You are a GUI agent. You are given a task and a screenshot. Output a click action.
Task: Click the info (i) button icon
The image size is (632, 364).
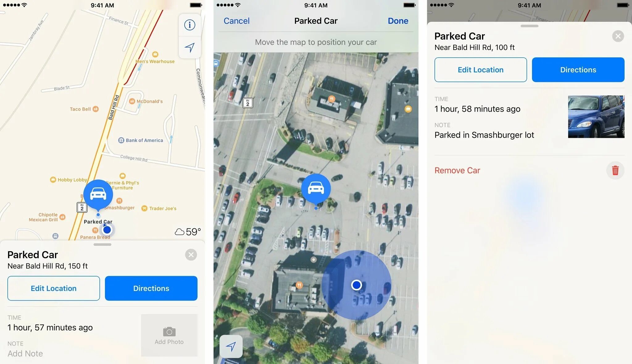pos(190,24)
